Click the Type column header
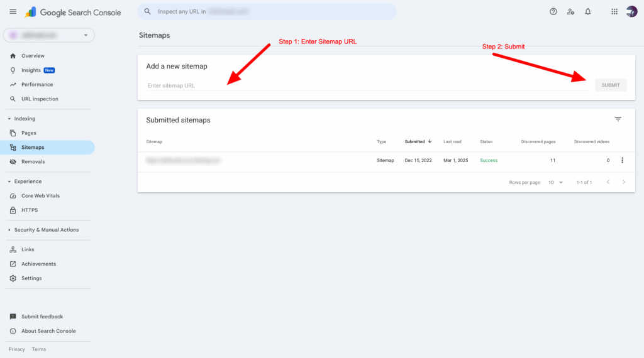 coord(382,141)
